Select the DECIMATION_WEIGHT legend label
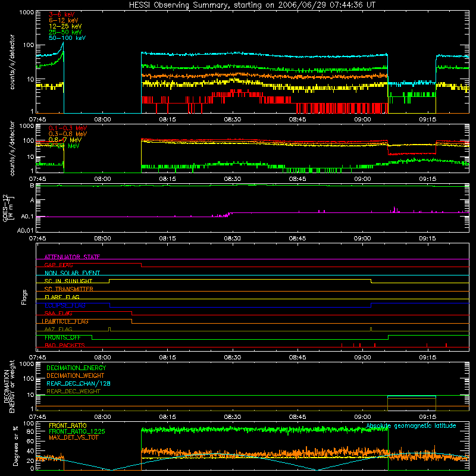The width and height of the screenshot is (476, 476). pyautogui.click(x=76, y=376)
